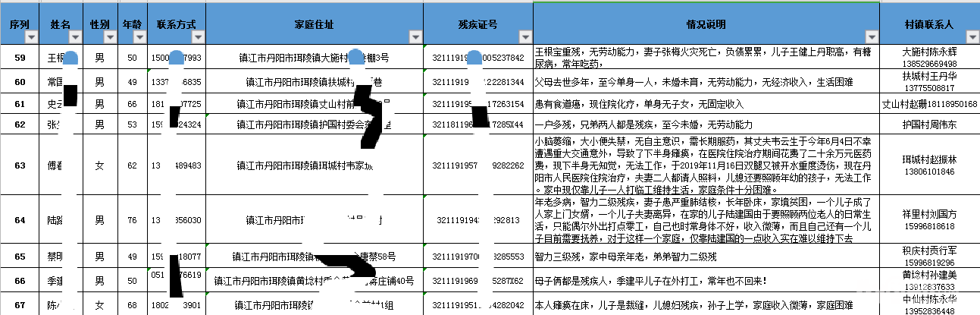Expand the 残疾证号 filter arrow

pyautogui.click(x=525, y=37)
